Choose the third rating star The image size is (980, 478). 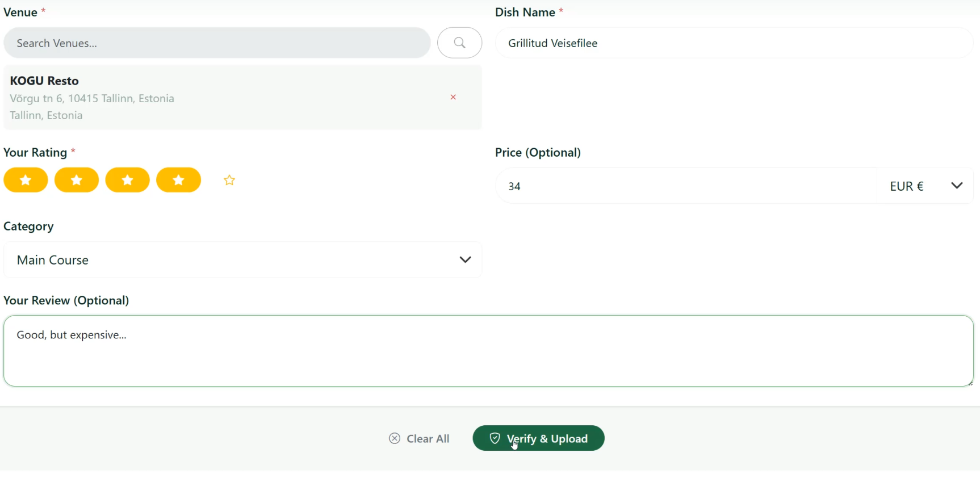pos(128,181)
